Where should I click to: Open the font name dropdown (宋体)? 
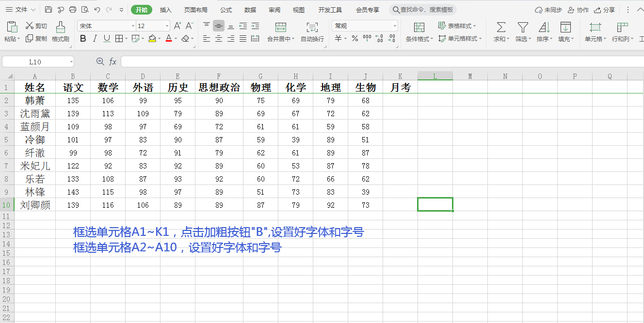[x=133, y=26]
